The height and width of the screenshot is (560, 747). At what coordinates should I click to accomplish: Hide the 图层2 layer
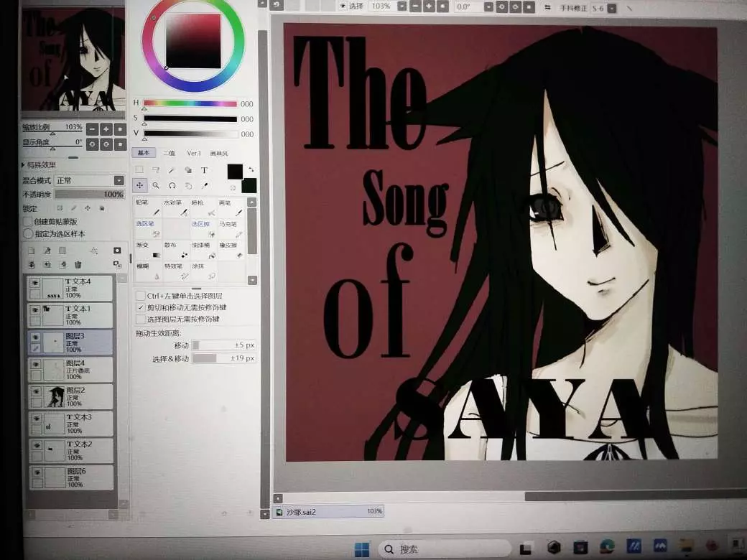click(36, 391)
